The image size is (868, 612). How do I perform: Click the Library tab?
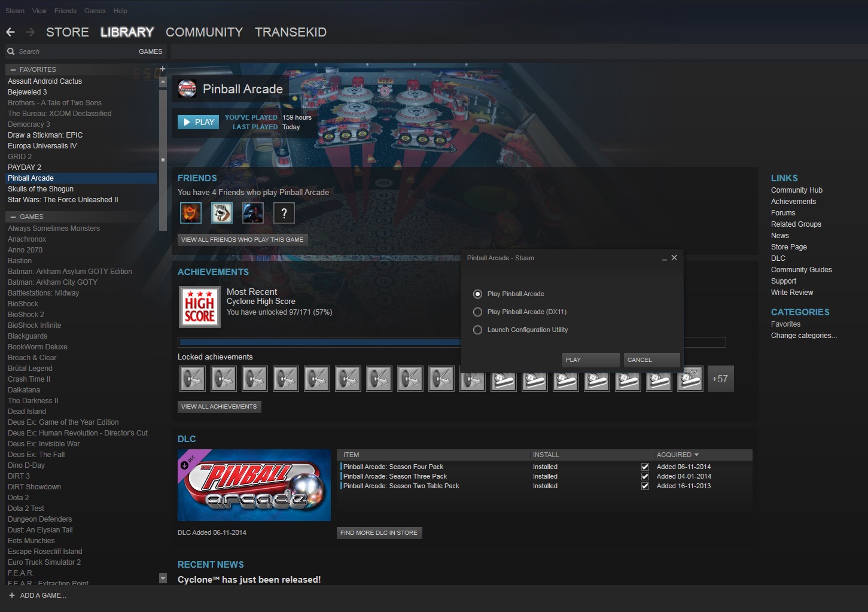[x=127, y=32]
